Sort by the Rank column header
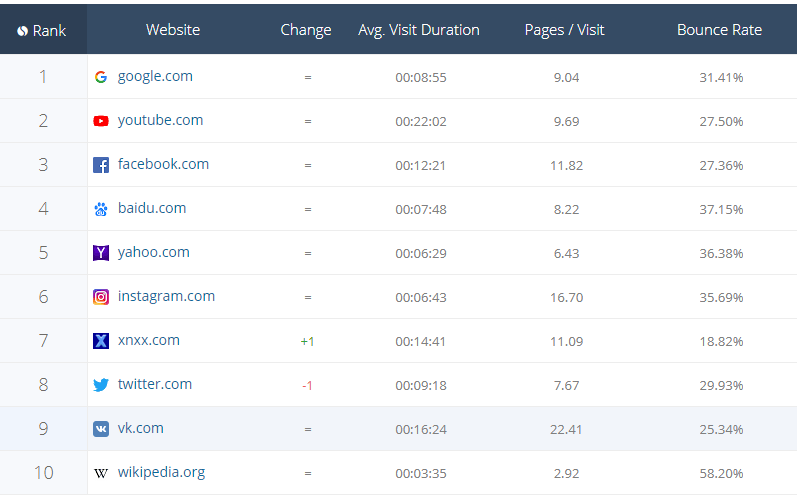 click(x=49, y=30)
